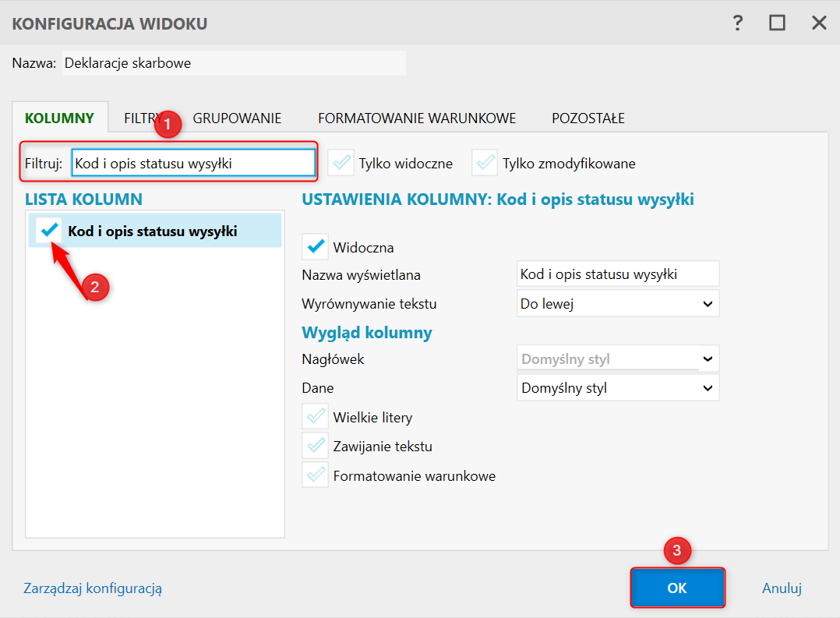Click Anuluj to cancel
The image size is (840, 618).
coord(782,588)
